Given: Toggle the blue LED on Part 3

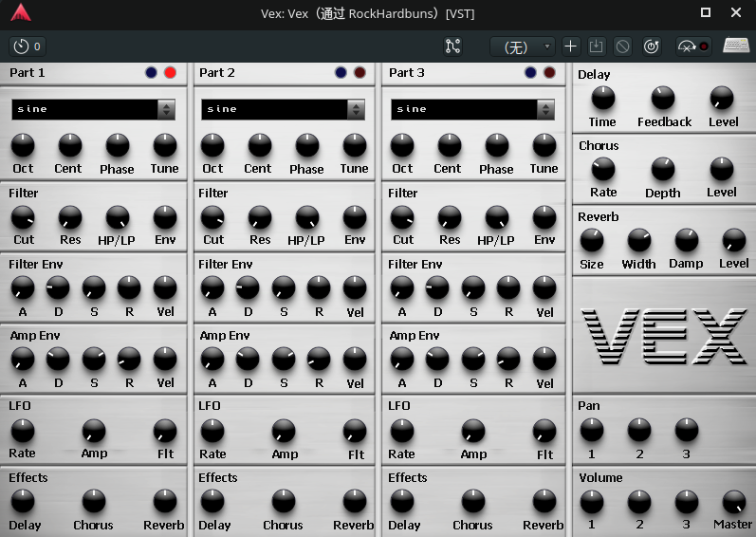Looking at the screenshot, I should coord(530,73).
